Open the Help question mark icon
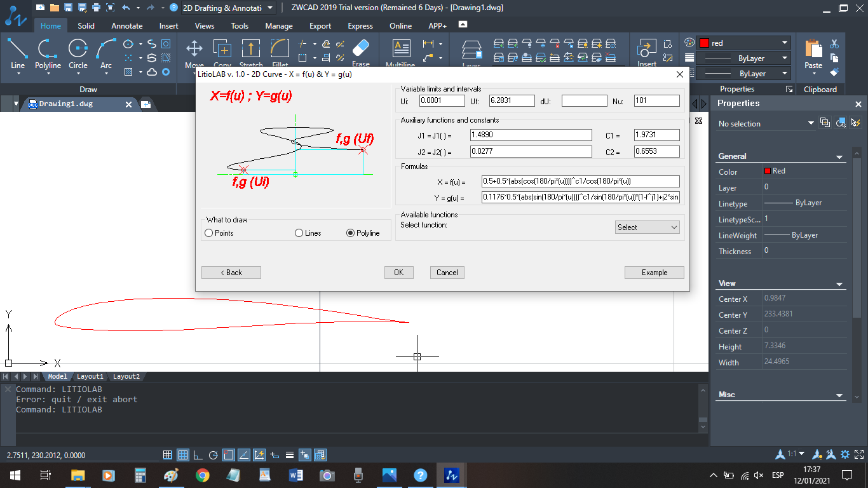Image resolution: width=868 pixels, height=488 pixels. [x=173, y=8]
